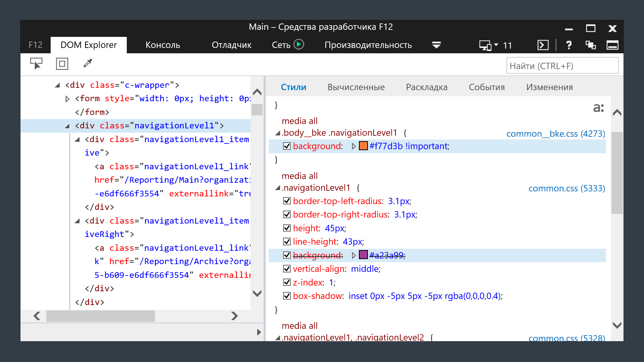Click the a: pseudo-state panel icon
The image size is (644, 362).
pos(598,108)
